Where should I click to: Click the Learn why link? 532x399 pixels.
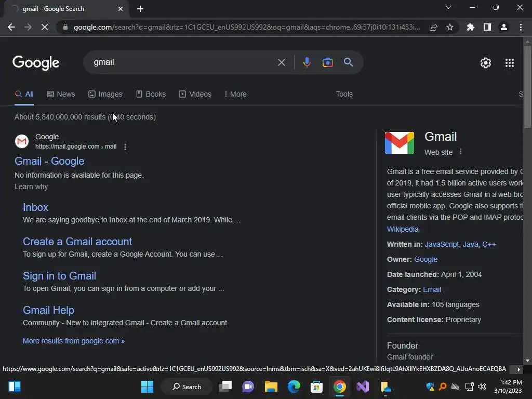click(31, 187)
